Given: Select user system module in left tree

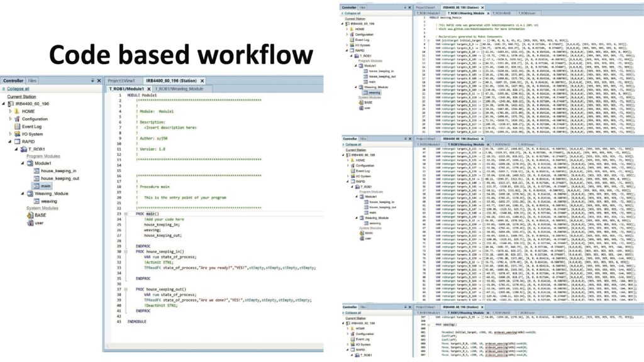Looking at the screenshot, I should coord(38,222).
